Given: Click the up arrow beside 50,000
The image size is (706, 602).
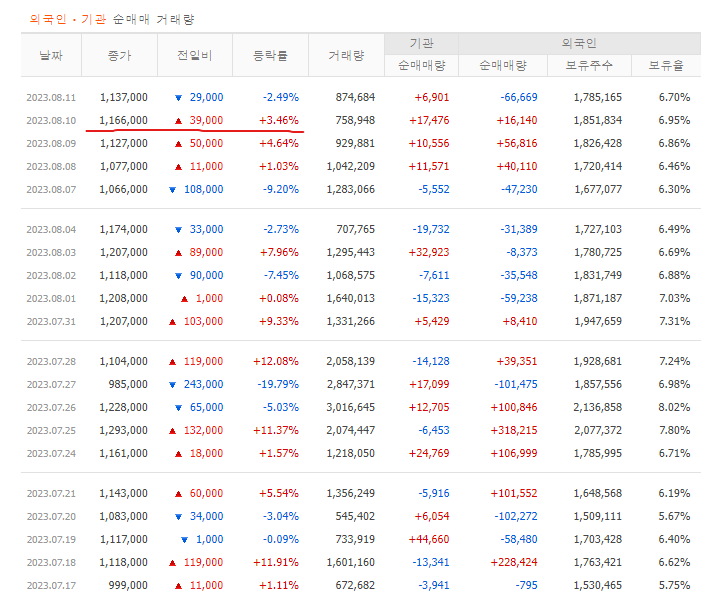Looking at the screenshot, I should coord(178,144).
